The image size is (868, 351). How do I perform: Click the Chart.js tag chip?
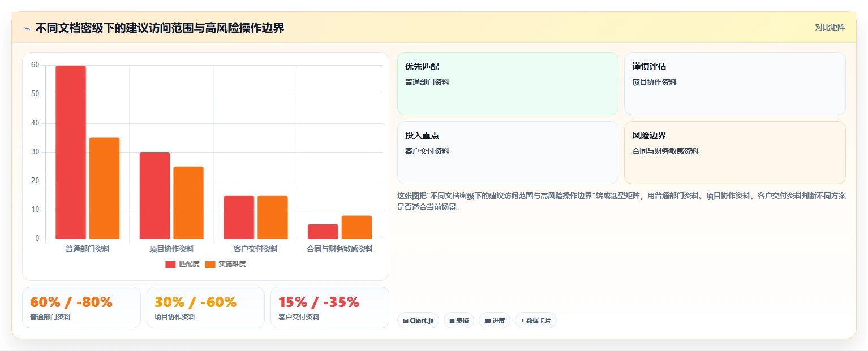(x=418, y=320)
